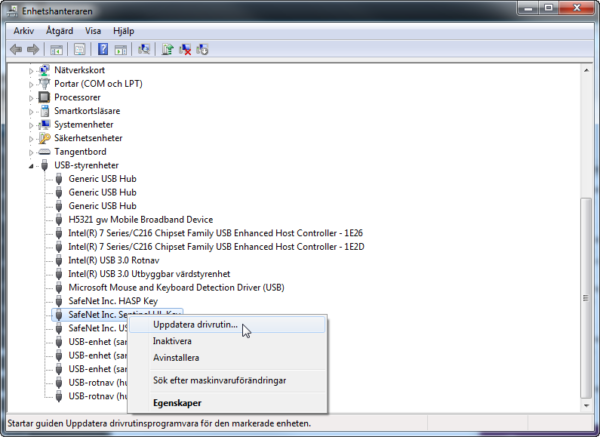This screenshot has height=437, width=600.
Task: Select Avinstallera in the context menu
Action: click(176, 357)
